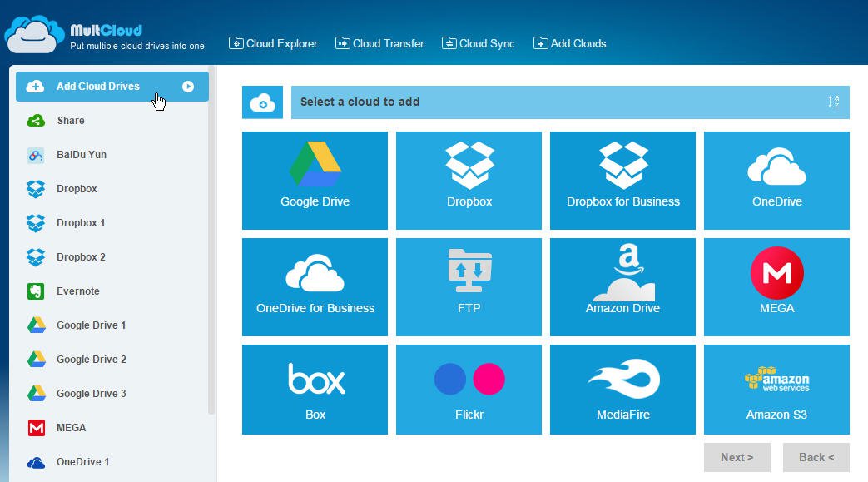Viewport: 868px width, 482px height.
Task: Select OneDrive for Business tile
Action: [315, 287]
